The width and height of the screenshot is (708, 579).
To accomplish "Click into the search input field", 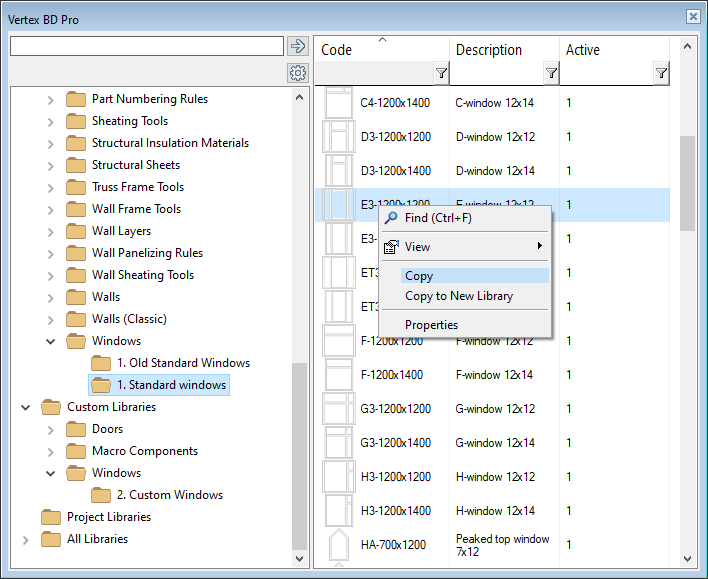I will tap(146, 46).
